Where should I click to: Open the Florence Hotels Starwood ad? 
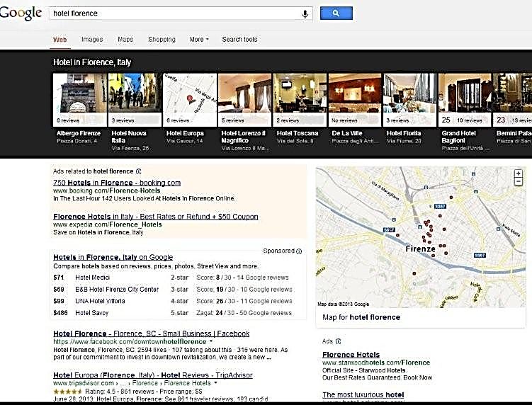tap(351, 355)
